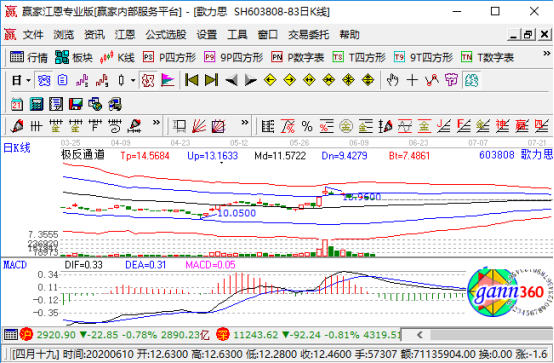554x363 pixels.
Task: Click the red 沪 Shanghai index badge
Action: point(26,334)
